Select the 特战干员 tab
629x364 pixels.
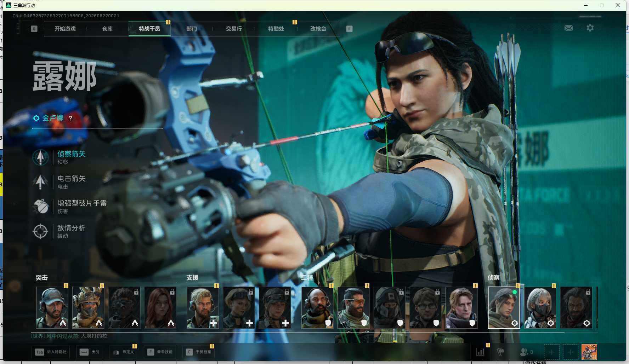coord(149,29)
